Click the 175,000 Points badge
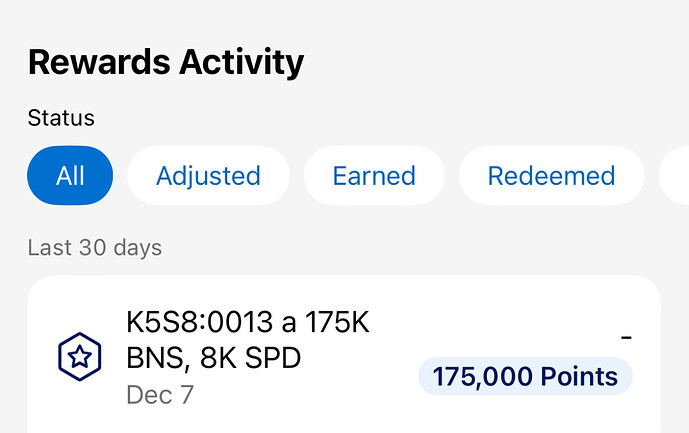The height and width of the screenshot is (433, 689). (525, 377)
